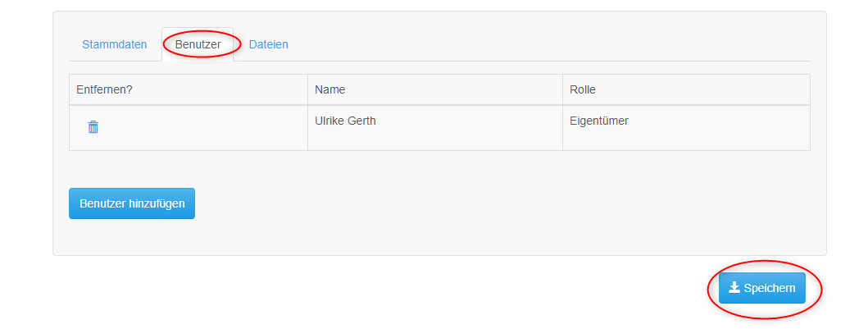Switch to the Stammdaten tab
Viewport: 868px width, 329px height.
[x=115, y=44]
